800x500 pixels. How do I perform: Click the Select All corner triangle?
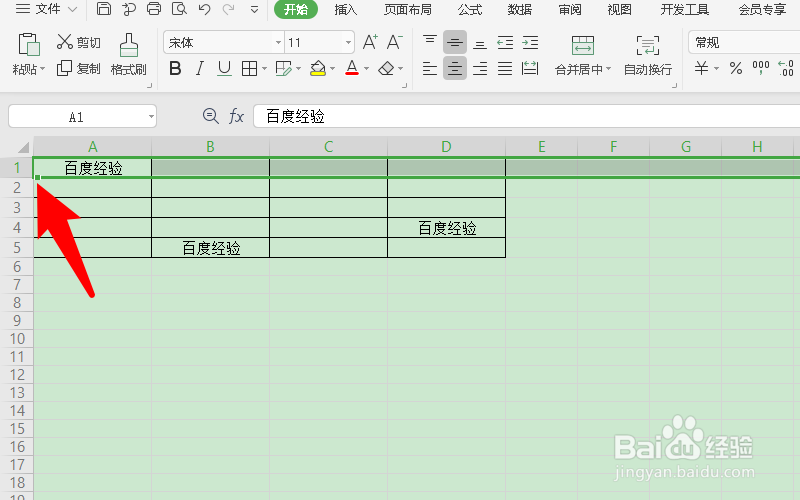23,147
